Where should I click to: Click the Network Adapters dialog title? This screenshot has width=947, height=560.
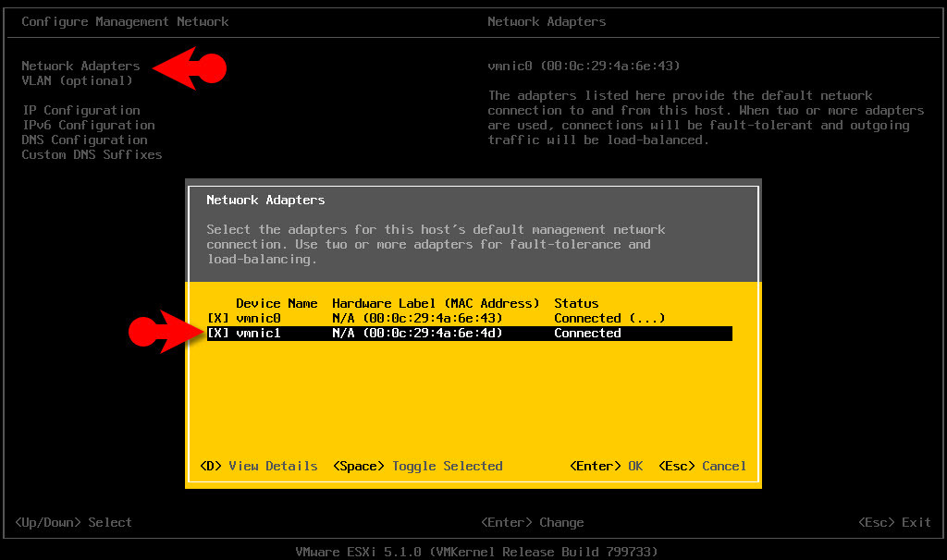pos(265,200)
